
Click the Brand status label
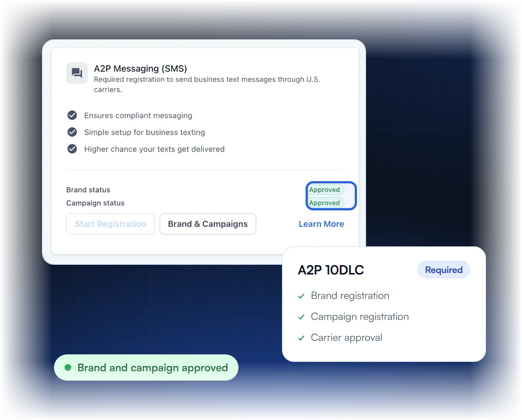[88, 190]
